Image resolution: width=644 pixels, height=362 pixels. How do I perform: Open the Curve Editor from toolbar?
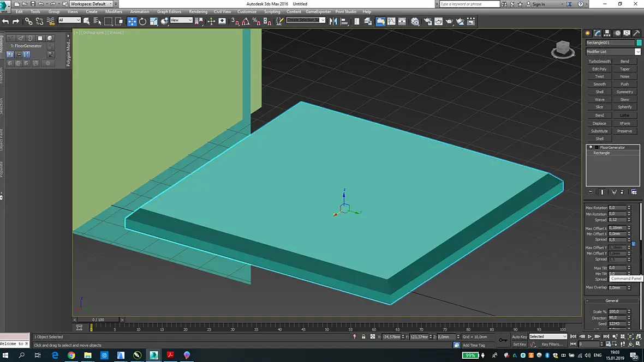tap(391, 21)
